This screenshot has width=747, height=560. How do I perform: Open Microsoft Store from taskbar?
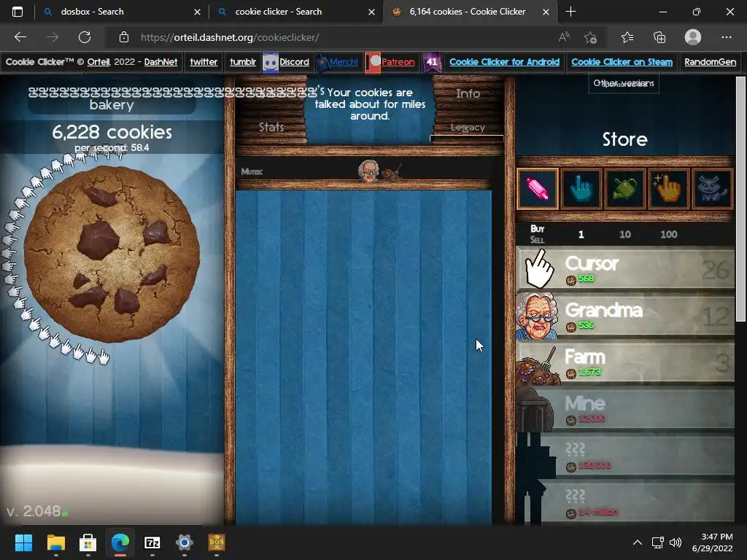coord(88,542)
